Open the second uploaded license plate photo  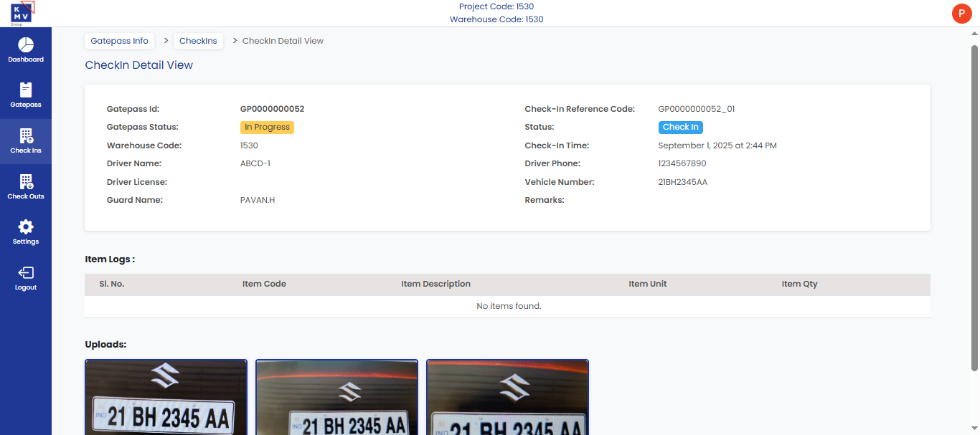(336, 398)
